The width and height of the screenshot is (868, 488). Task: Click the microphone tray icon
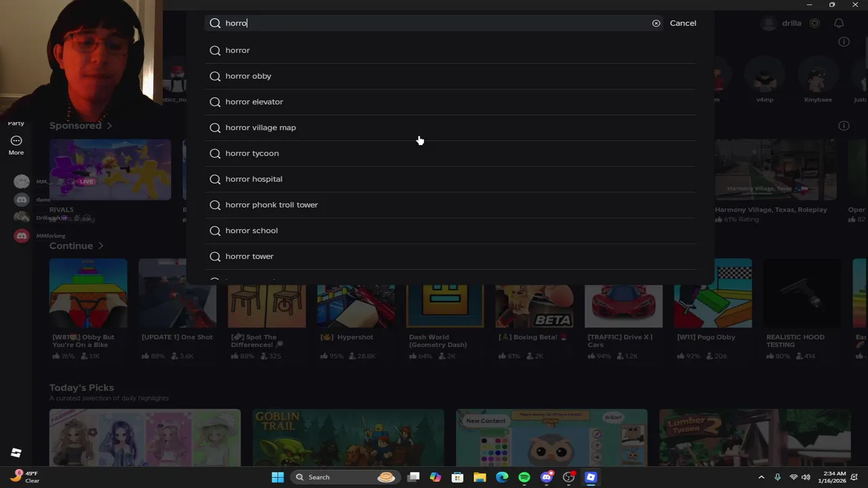click(x=777, y=477)
